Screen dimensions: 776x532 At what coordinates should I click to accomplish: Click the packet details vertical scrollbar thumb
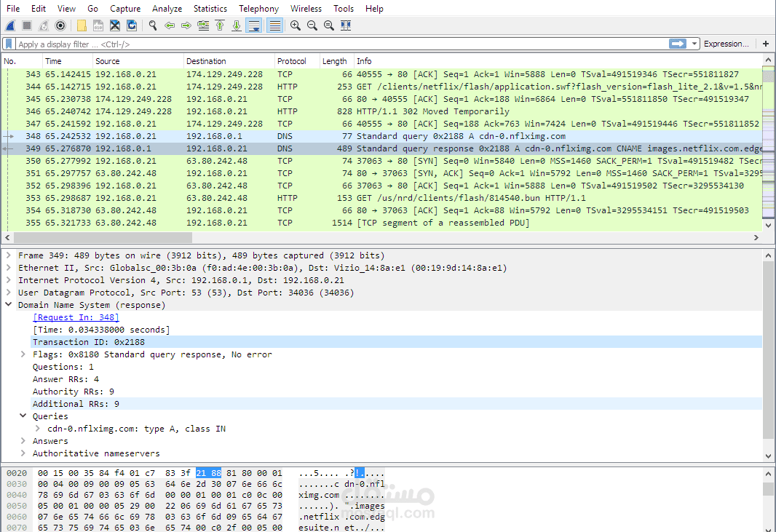[x=768, y=350]
